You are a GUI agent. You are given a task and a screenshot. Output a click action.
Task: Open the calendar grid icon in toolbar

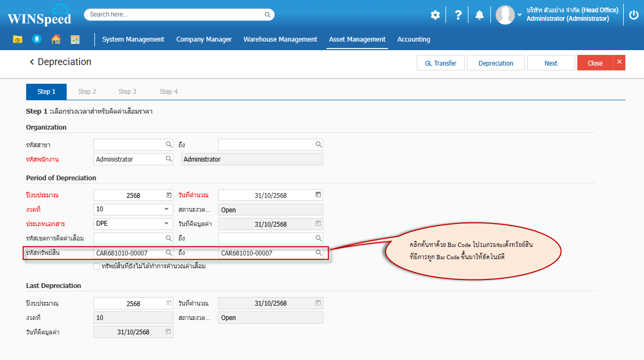75,39
